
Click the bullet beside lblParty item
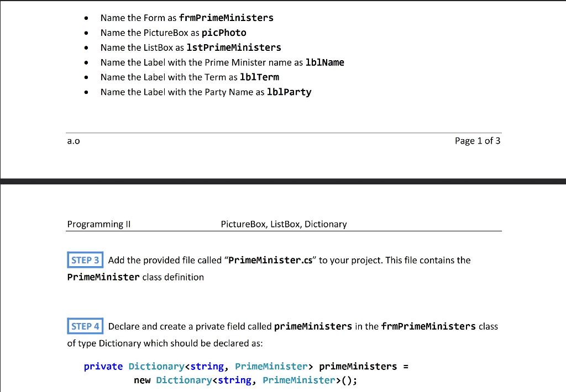(87, 92)
